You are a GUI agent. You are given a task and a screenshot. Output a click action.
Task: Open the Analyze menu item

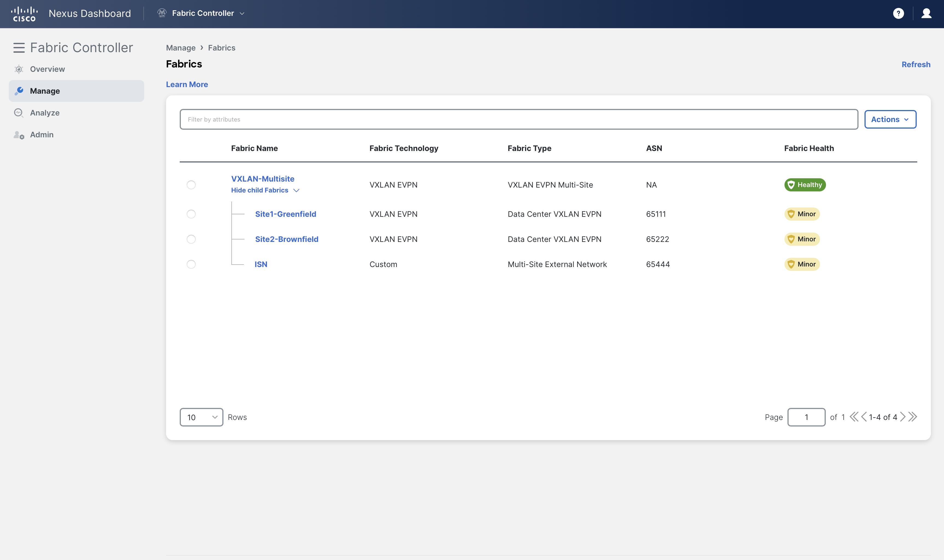45,113
